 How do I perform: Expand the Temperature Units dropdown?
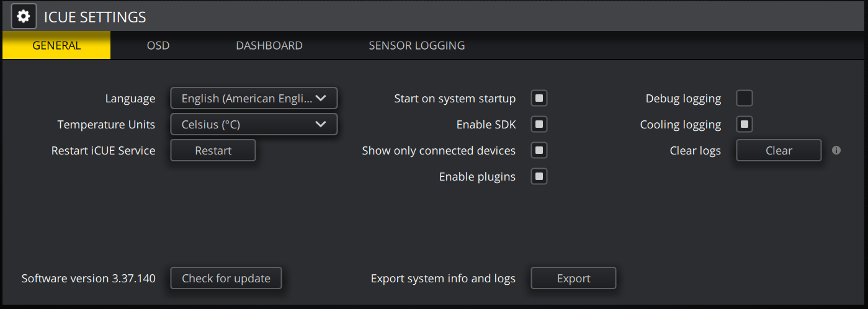[x=253, y=124]
